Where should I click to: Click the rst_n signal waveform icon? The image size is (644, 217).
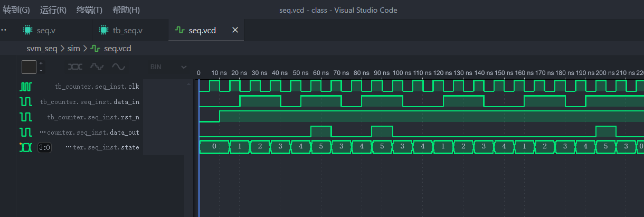[x=25, y=117]
